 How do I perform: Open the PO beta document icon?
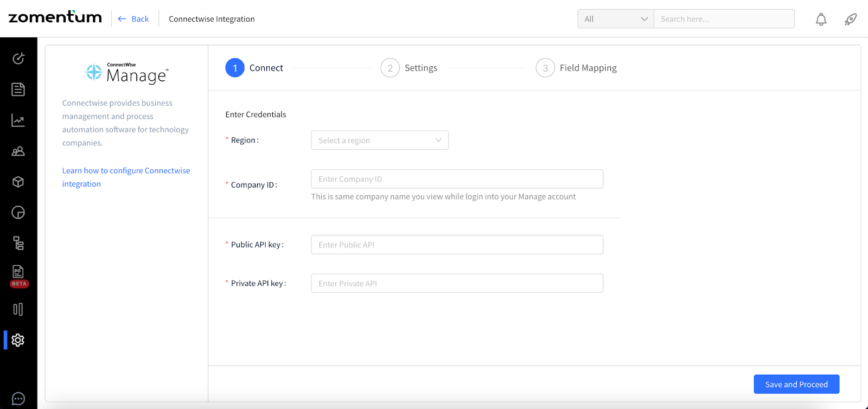click(x=18, y=276)
